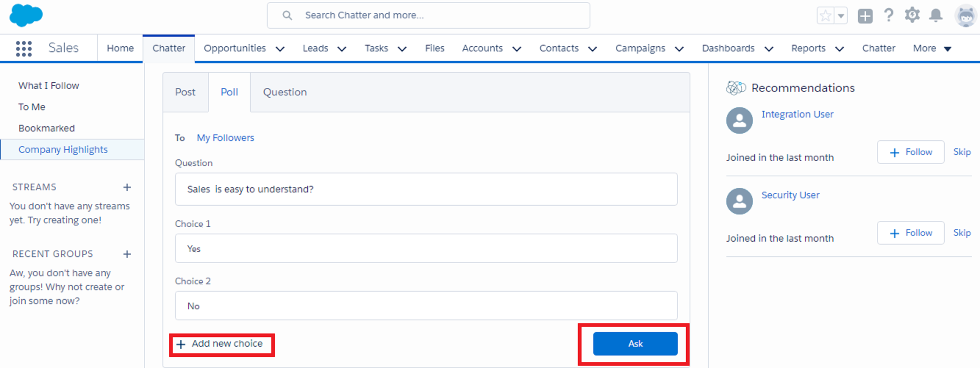Follow the Security User

pos(911,232)
